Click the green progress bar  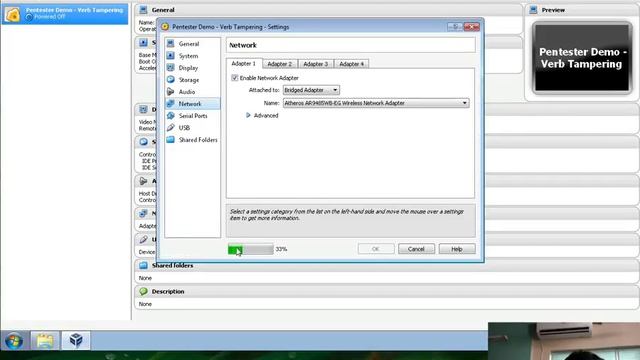(x=251, y=249)
